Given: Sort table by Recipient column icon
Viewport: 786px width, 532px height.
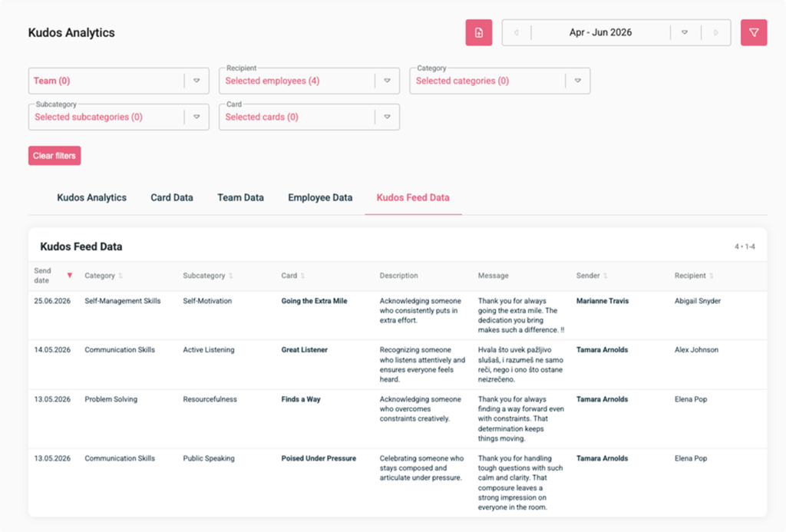Looking at the screenshot, I should 712,276.
